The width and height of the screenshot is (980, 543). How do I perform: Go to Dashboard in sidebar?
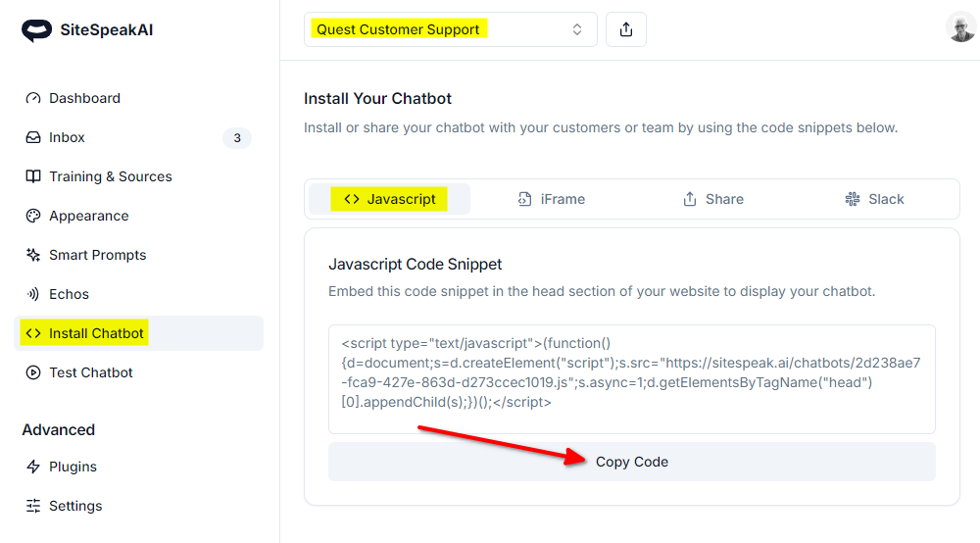[84, 98]
